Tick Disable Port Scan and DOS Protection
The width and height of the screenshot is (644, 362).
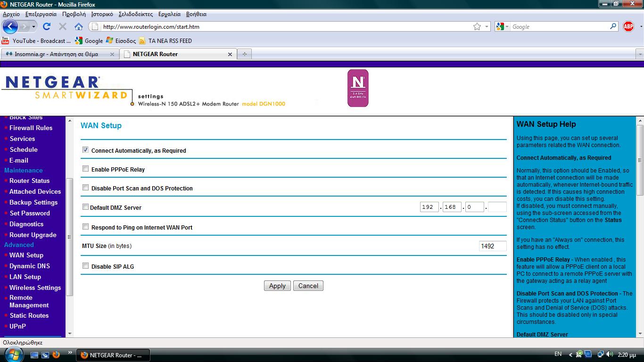coord(85,187)
